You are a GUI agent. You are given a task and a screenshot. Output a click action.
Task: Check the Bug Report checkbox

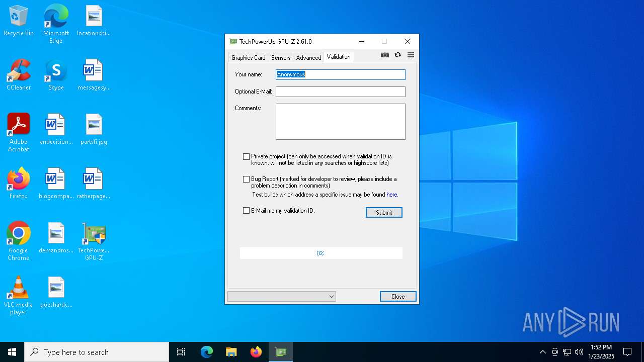(246, 179)
